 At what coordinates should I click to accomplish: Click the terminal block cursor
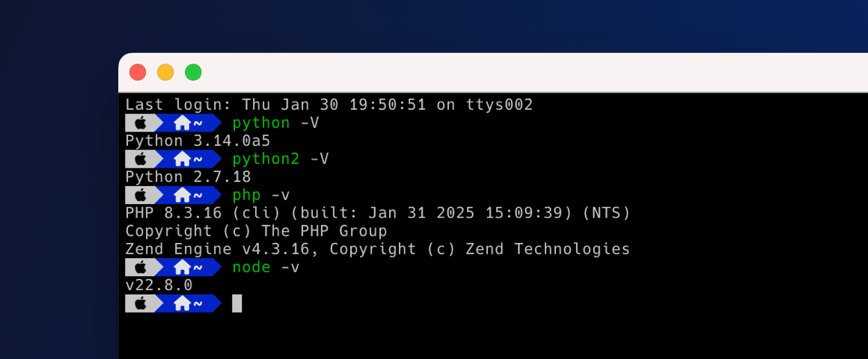click(x=237, y=304)
